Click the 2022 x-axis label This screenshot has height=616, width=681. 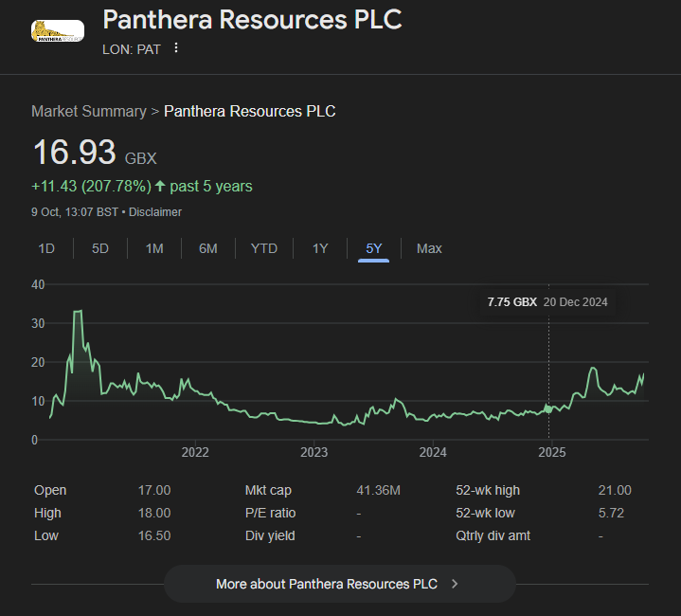(x=195, y=452)
